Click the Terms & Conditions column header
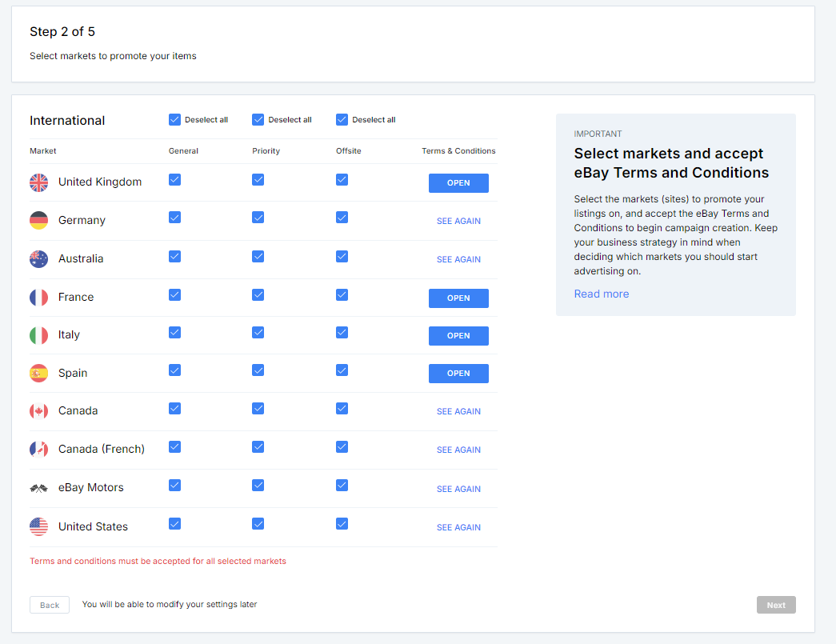 pyautogui.click(x=458, y=151)
